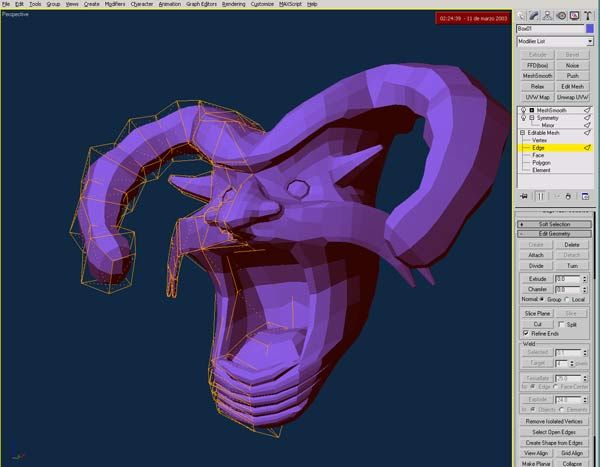Open Configure Modifier Sets icon
Image resolution: width=600 pixels, height=467 pixels.
(585, 196)
